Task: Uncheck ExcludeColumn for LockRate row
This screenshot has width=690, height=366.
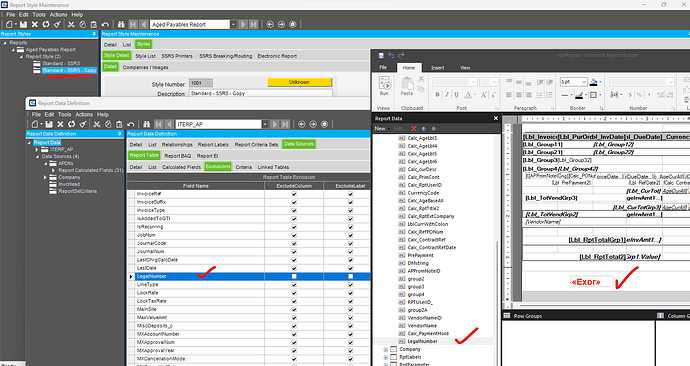Action: click(294, 293)
